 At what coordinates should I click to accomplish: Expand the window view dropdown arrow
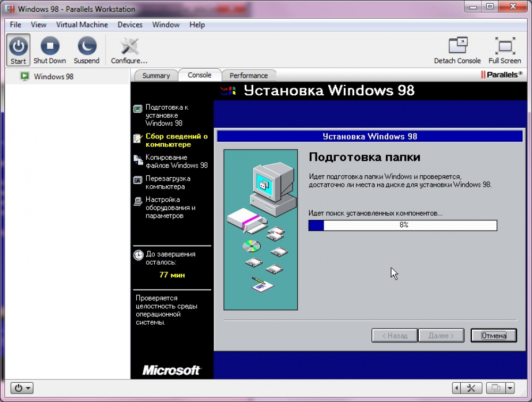tap(510, 388)
